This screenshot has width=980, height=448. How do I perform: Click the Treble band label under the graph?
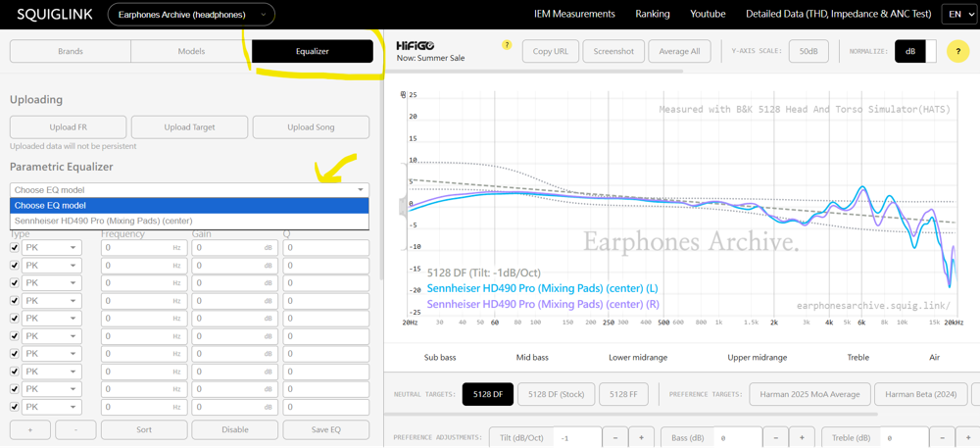(x=857, y=358)
